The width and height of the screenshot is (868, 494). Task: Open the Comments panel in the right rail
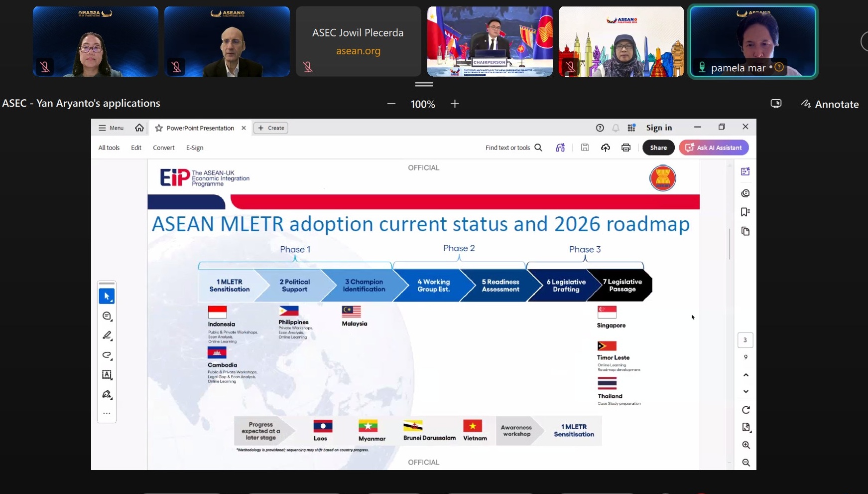[745, 193]
